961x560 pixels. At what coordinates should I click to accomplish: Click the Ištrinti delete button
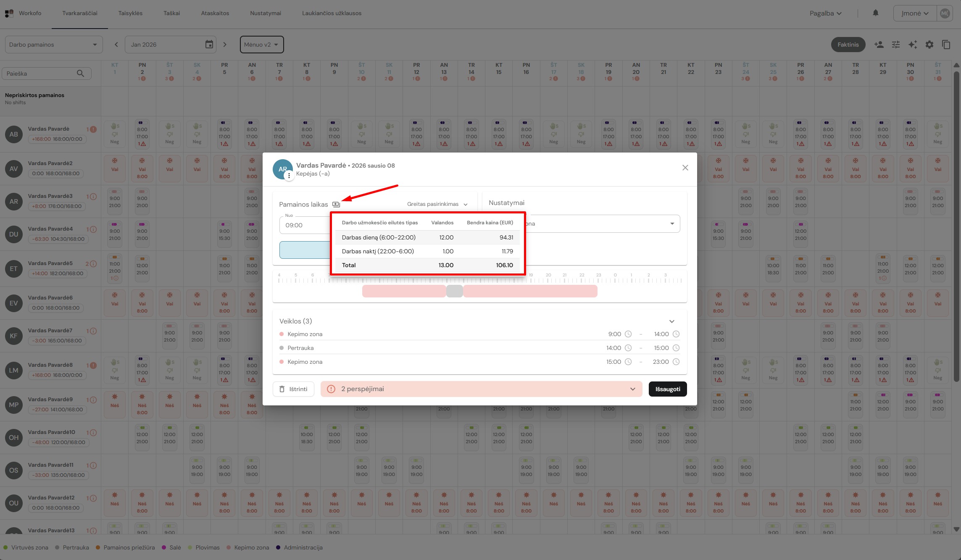coord(293,389)
